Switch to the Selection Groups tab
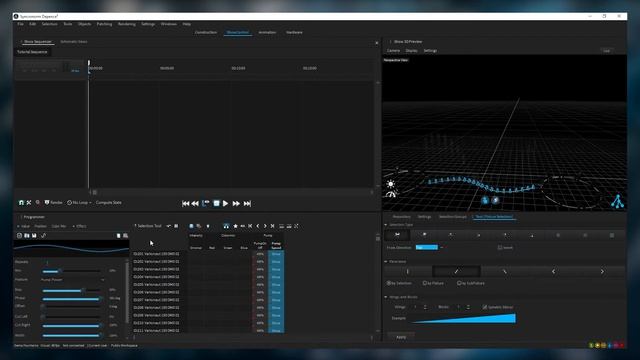Screen dimensions: 640x360 point(453,217)
